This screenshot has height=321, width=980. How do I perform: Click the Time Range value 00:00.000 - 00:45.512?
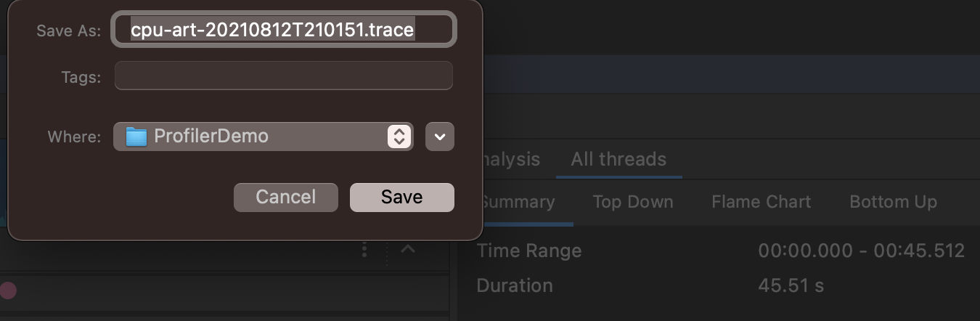click(862, 251)
